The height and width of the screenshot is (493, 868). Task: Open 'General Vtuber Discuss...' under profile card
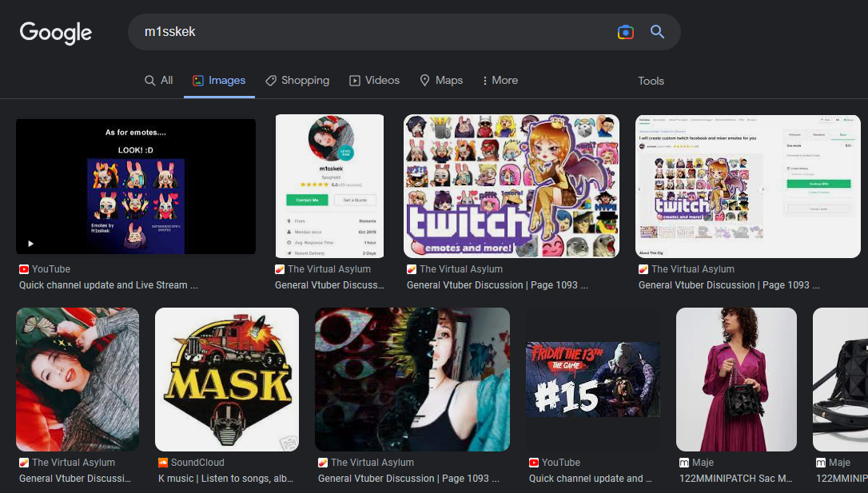click(329, 285)
